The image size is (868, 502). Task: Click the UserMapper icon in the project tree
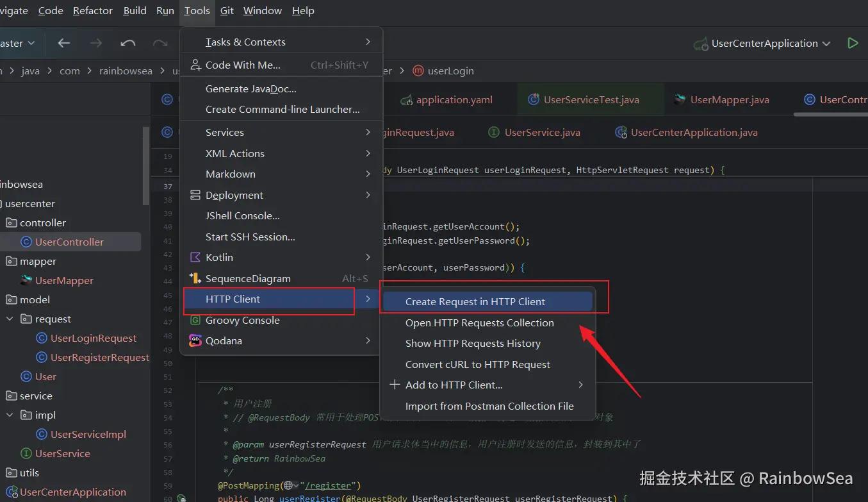26,280
